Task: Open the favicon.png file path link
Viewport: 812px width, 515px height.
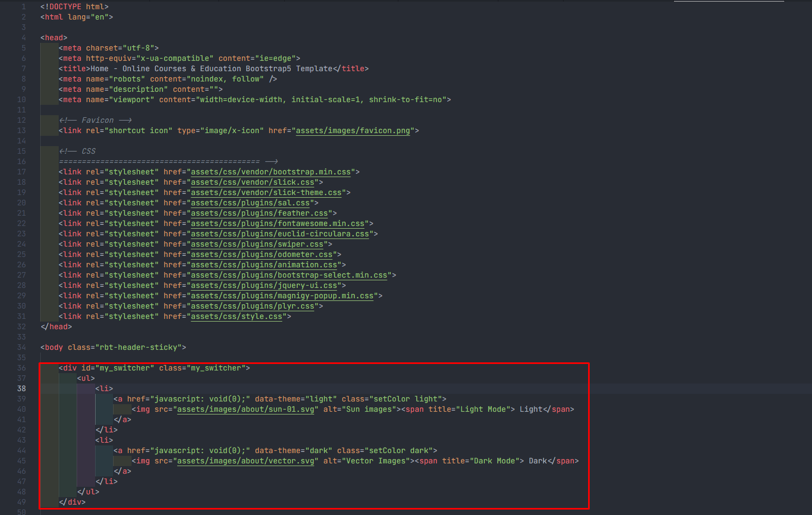Action: pyautogui.click(x=353, y=131)
